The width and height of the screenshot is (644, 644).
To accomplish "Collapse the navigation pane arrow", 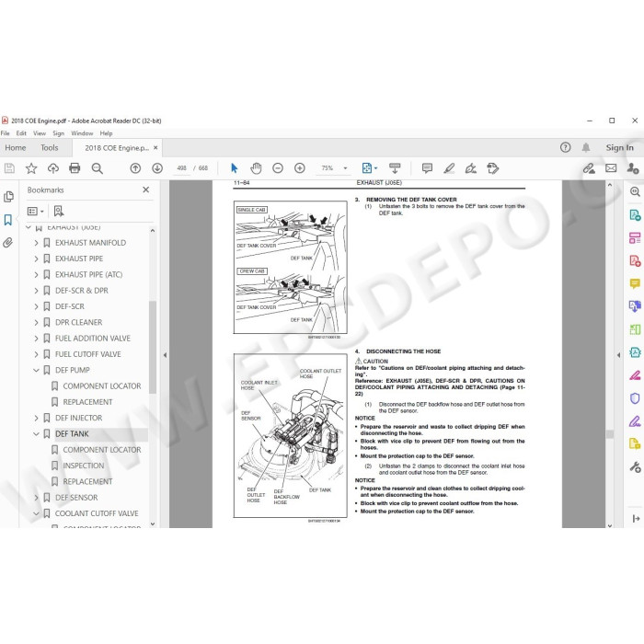I will point(165,355).
